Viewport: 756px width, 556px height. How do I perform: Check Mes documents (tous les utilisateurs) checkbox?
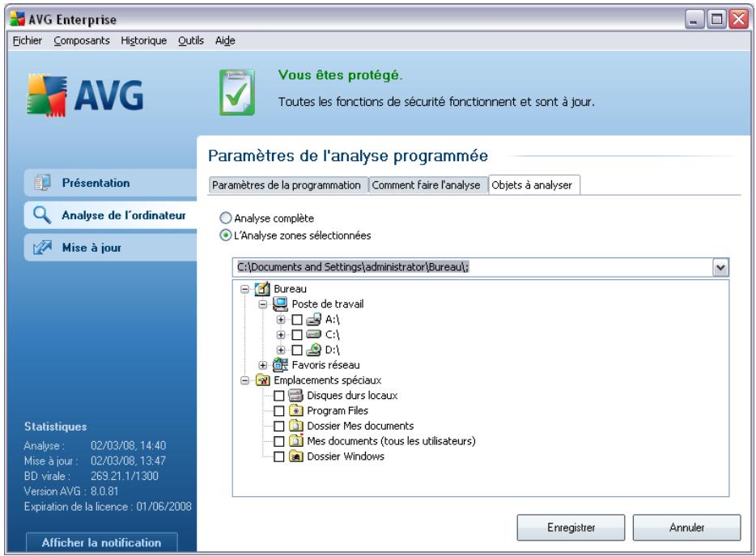tap(278, 441)
